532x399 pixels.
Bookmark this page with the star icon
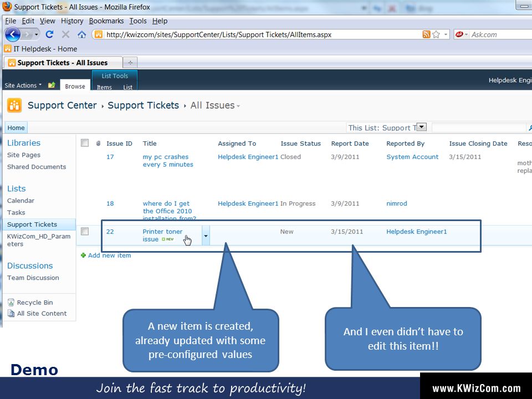click(x=436, y=34)
